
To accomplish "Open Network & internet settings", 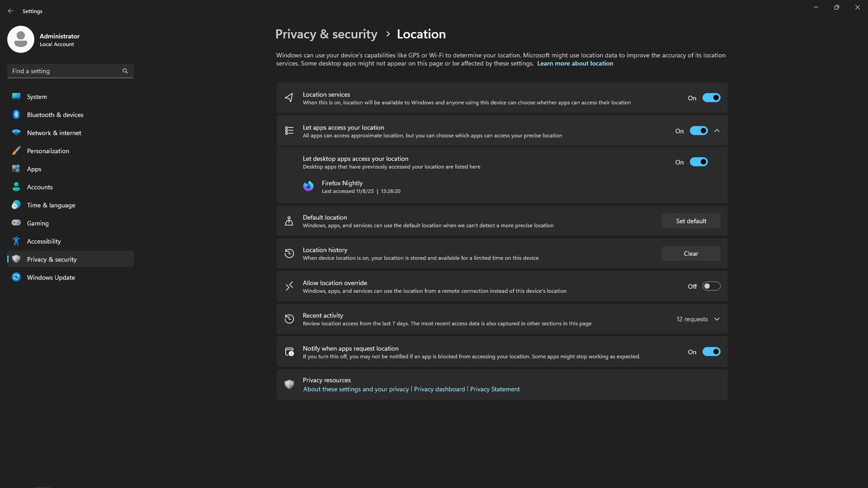I will pos(53,133).
